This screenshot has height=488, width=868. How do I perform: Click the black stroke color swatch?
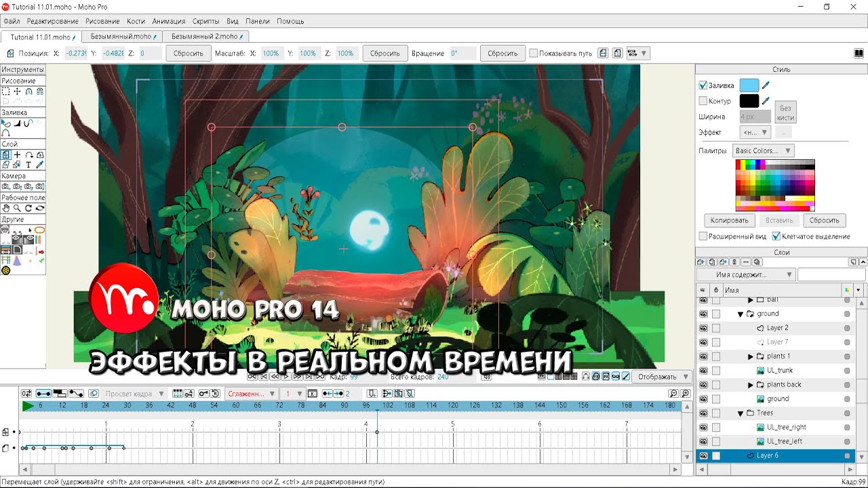749,101
